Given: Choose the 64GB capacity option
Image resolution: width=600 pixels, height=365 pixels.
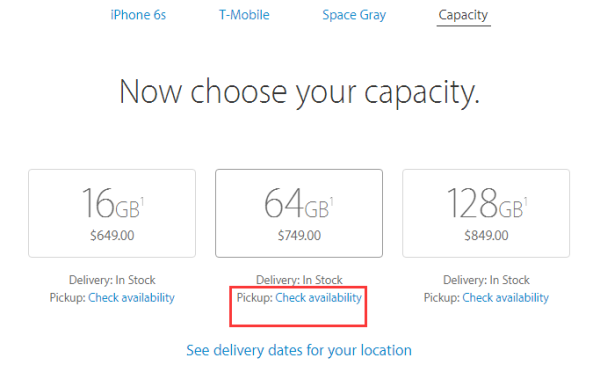Looking at the screenshot, I should pos(299,213).
